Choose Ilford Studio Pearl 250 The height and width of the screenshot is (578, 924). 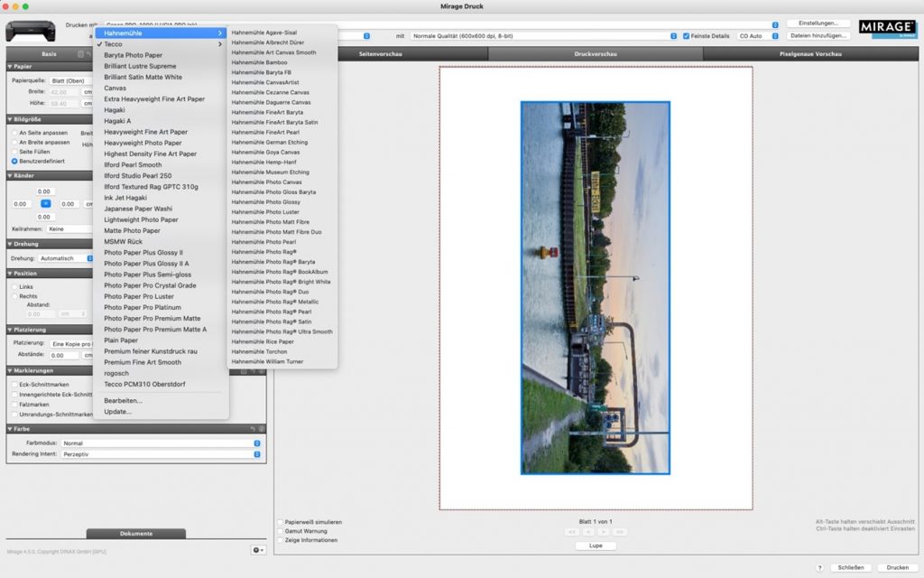[161, 176]
